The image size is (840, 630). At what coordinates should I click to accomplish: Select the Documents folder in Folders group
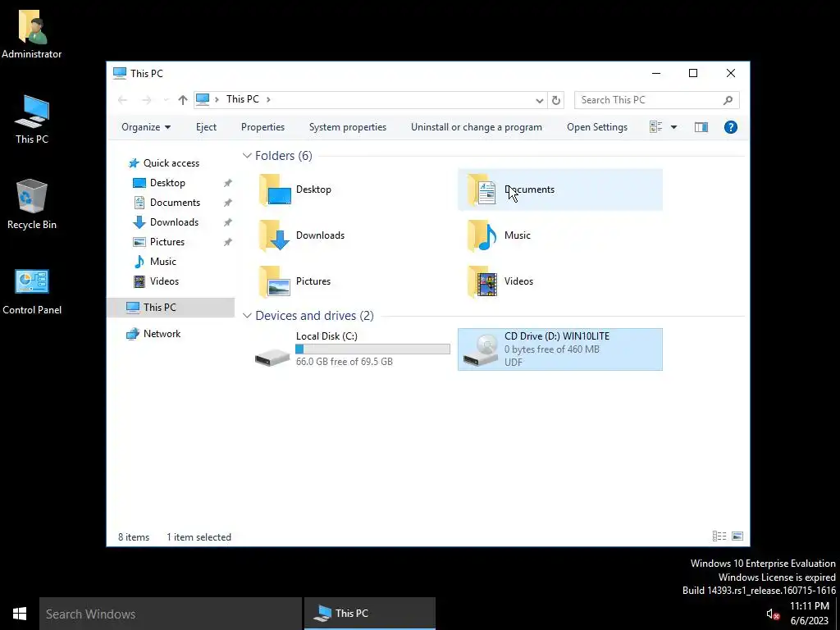pos(559,189)
